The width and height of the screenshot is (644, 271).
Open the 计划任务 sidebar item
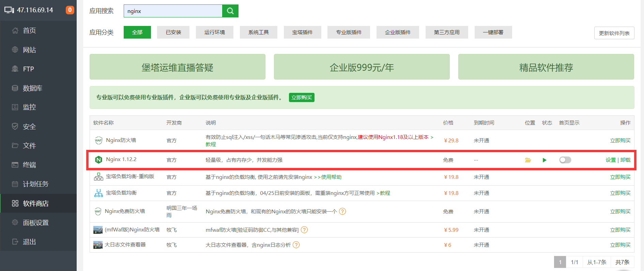pyautogui.click(x=38, y=184)
